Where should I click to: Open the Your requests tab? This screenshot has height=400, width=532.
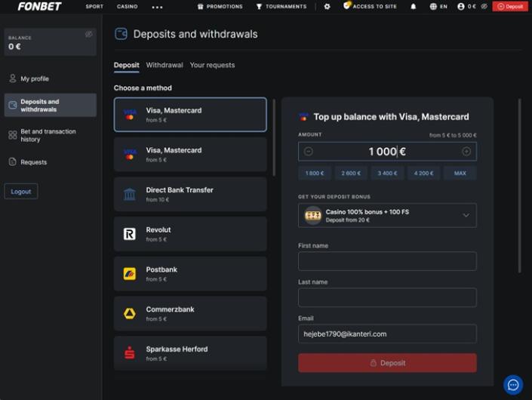coord(212,66)
